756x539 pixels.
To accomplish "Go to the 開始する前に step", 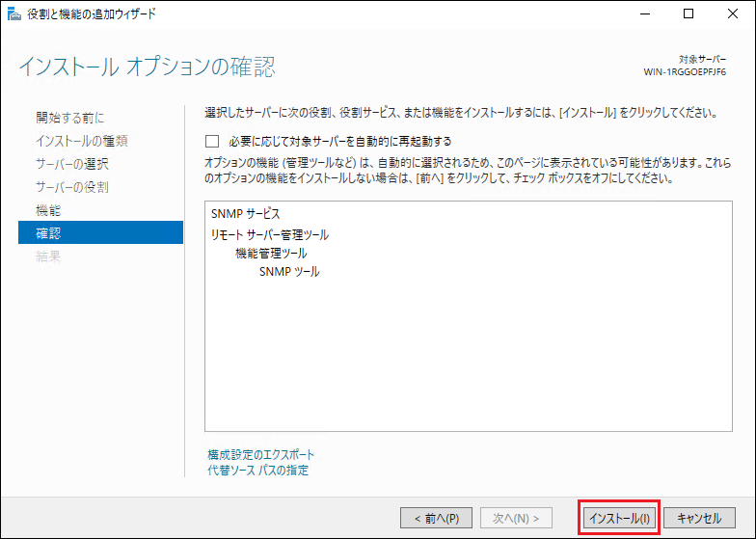I will point(69,118).
